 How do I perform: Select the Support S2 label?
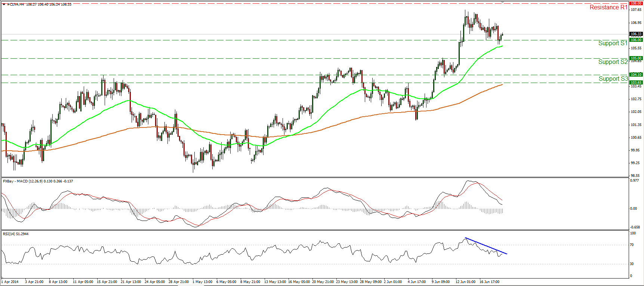613,62
